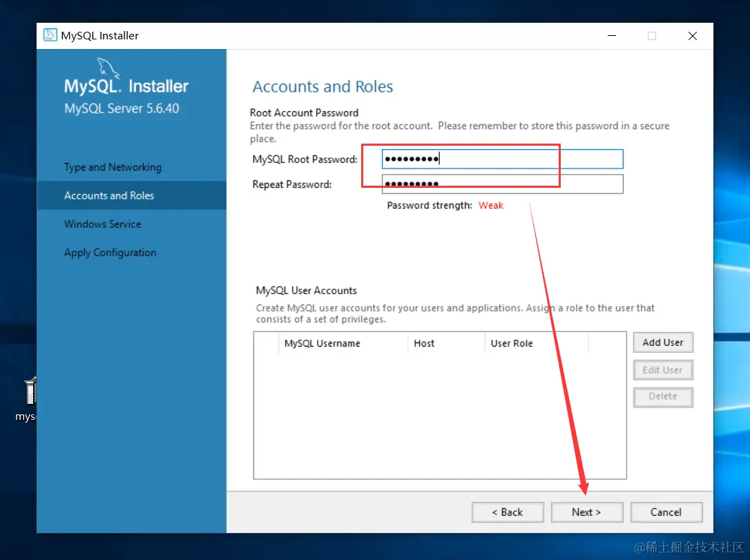Minimize the MySQL Installer window
Viewport: 750px width, 560px height.
pos(612,36)
